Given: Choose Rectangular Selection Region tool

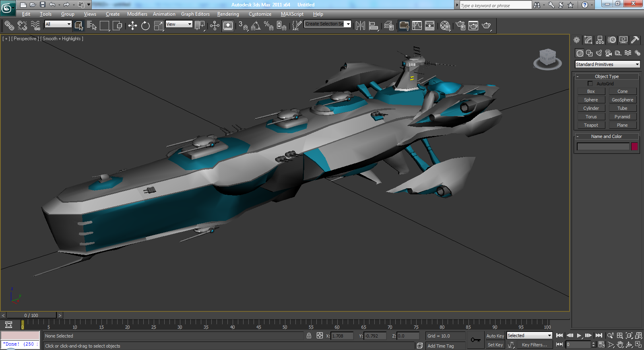Looking at the screenshot, I should pyautogui.click(x=104, y=26).
